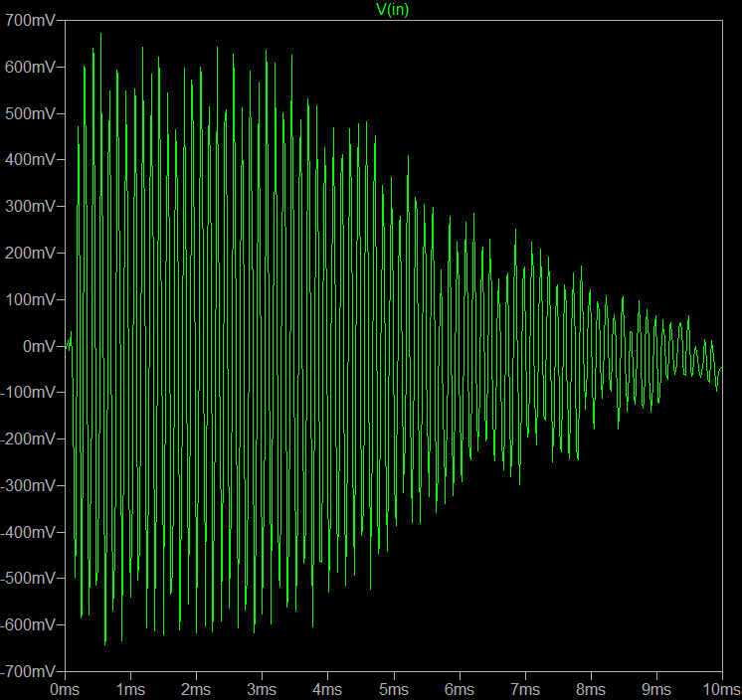Click the -100mV y-axis label

point(28,392)
